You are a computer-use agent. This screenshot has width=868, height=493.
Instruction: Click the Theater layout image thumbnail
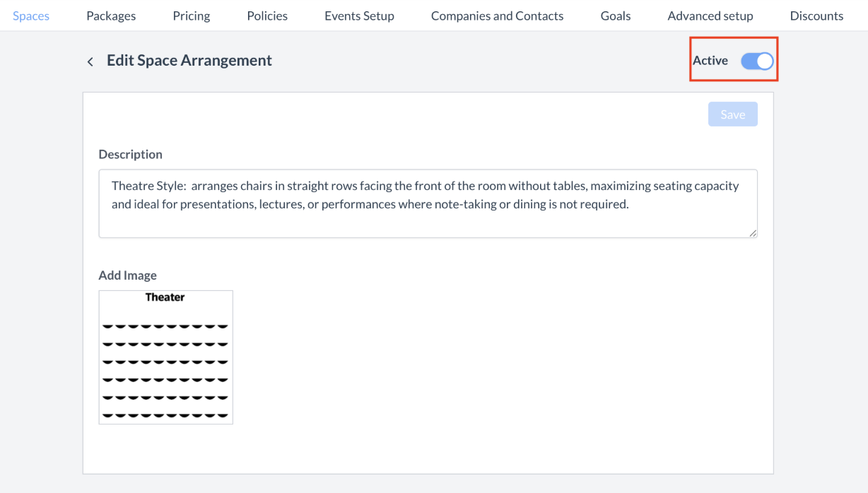tap(165, 357)
